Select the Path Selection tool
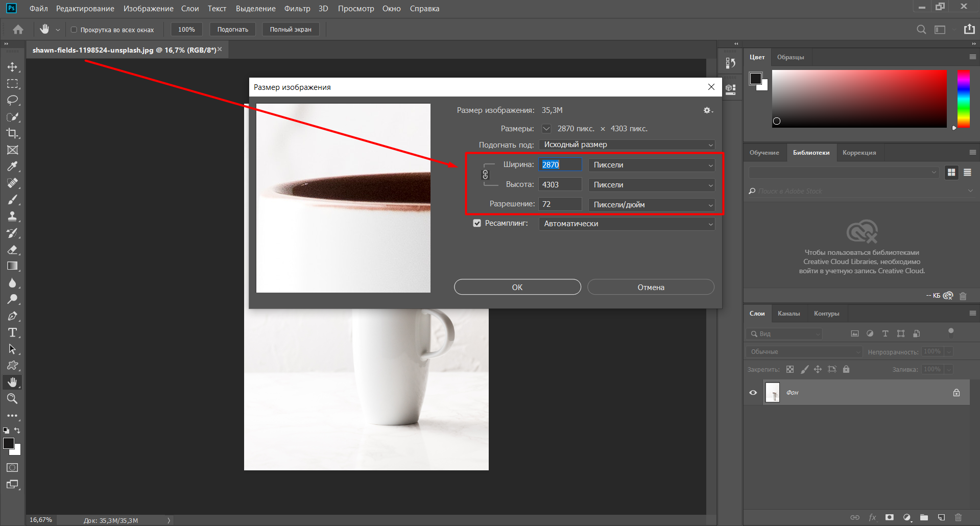The image size is (980, 526). pos(12,349)
